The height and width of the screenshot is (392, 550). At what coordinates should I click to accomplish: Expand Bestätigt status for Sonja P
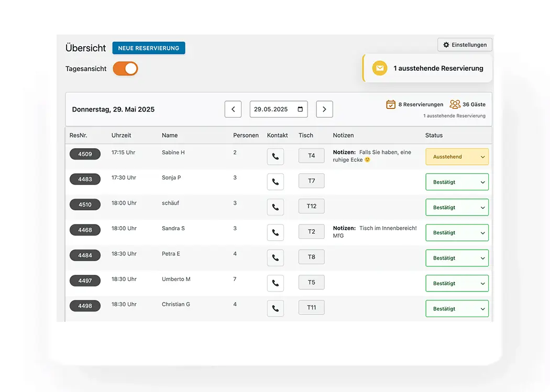[457, 182]
